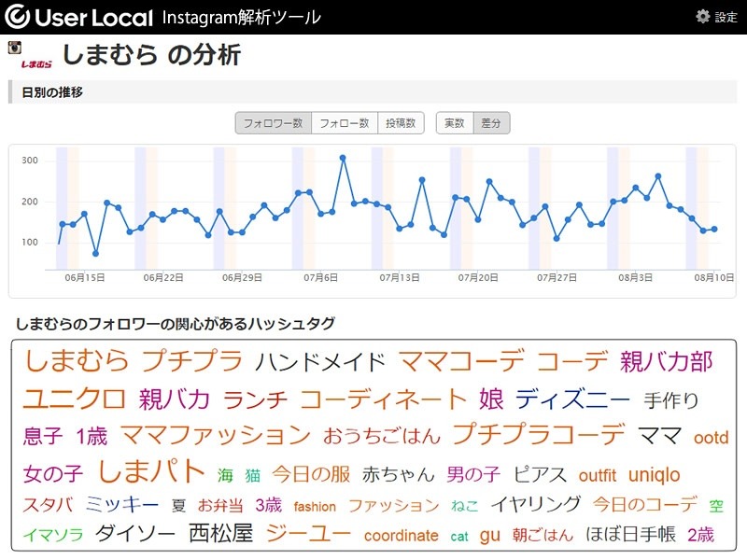Click the 設定 label in header

pyautogui.click(x=726, y=17)
